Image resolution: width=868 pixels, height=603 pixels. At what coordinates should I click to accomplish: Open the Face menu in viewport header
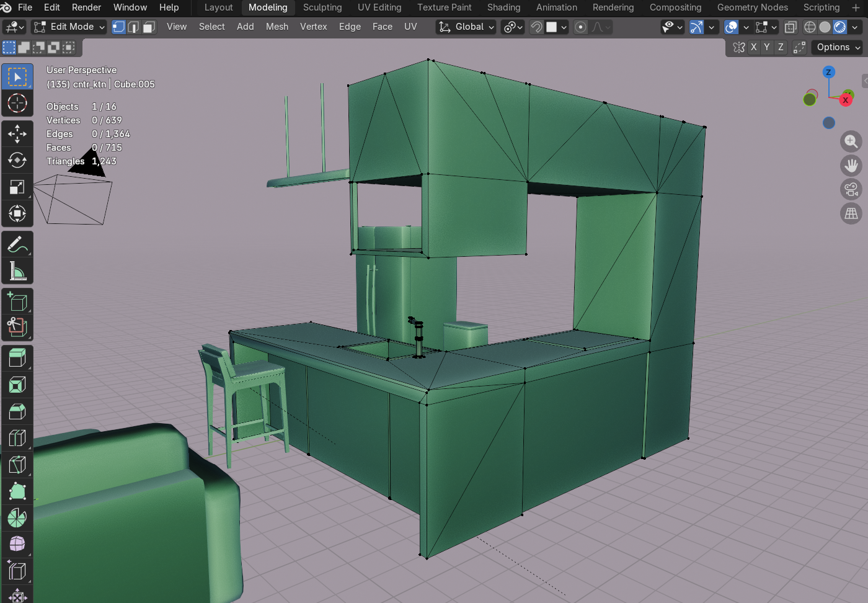click(382, 27)
